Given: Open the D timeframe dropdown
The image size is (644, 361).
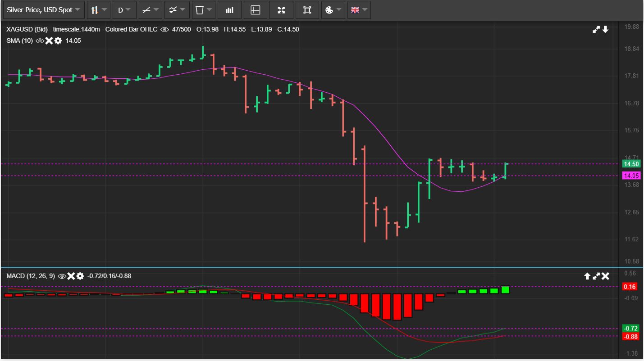Looking at the screenshot, I should [124, 10].
